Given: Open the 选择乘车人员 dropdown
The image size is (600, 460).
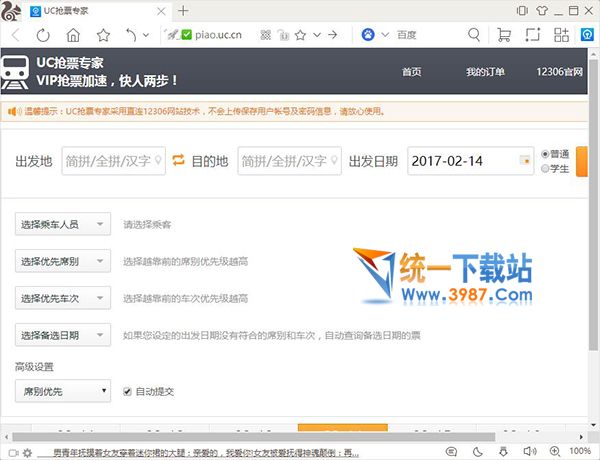Looking at the screenshot, I should tap(62, 225).
